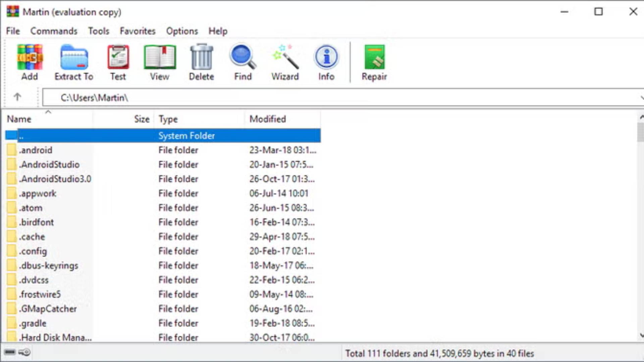
Task: Click the vertical scrollbar down arrow
Action: tap(641, 335)
